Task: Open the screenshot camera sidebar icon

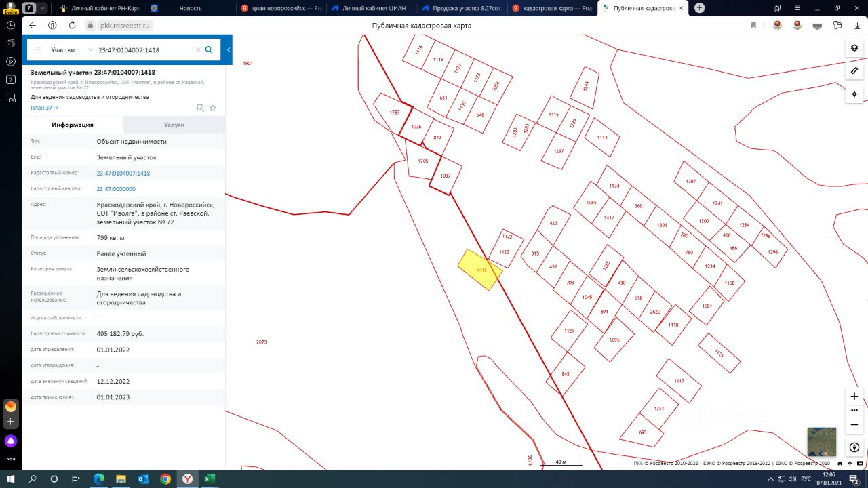Action: click(x=11, y=98)
